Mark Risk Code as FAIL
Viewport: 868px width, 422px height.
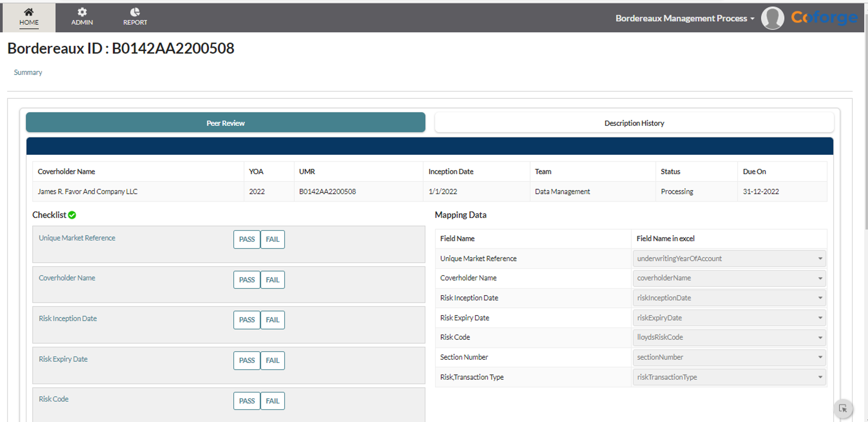click(x=272, y=401)
